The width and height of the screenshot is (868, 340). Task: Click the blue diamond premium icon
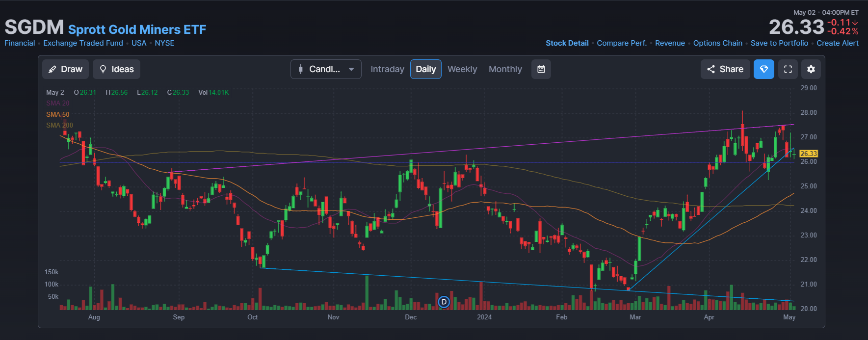pyautogui.click(x=764, y=69)
